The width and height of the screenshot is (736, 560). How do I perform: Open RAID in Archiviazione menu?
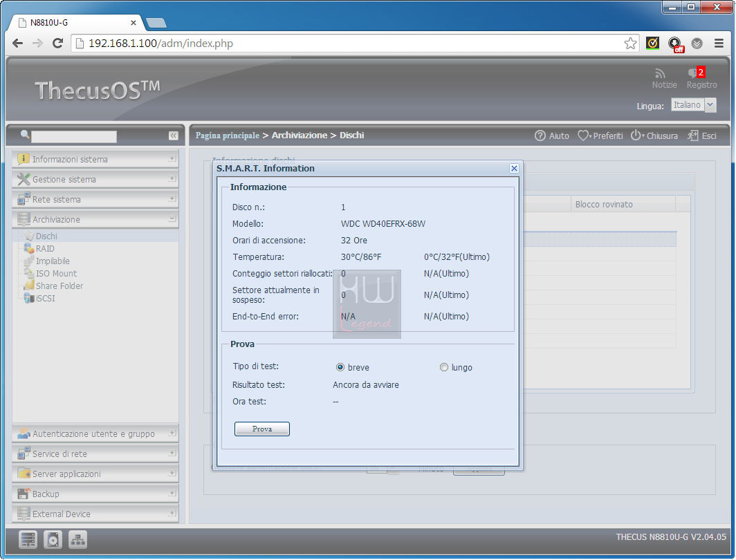(x=45, y=249)
